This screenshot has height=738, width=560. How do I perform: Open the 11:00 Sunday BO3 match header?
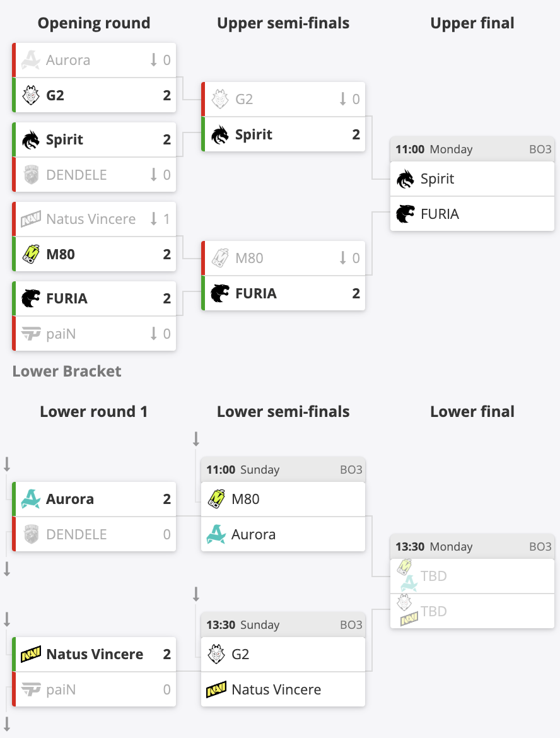[283, 469]
